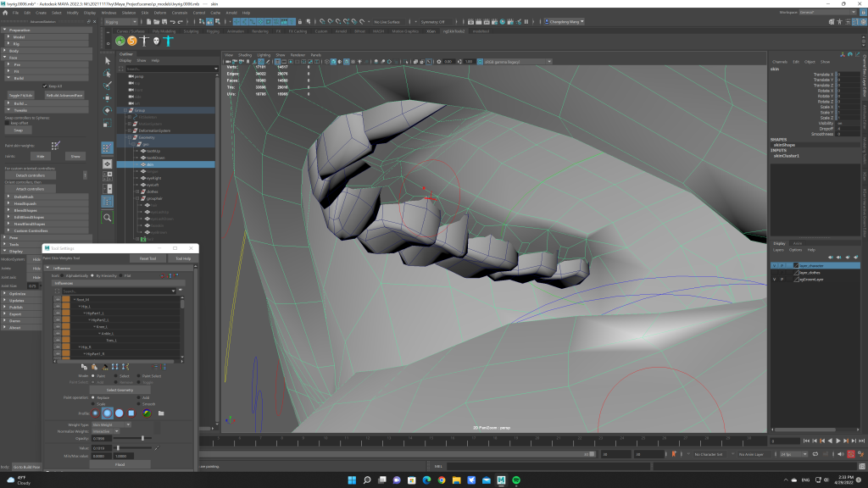Select the arrow Select tool in toolbox
Screen dimensions: 868x488
(107, 61)
